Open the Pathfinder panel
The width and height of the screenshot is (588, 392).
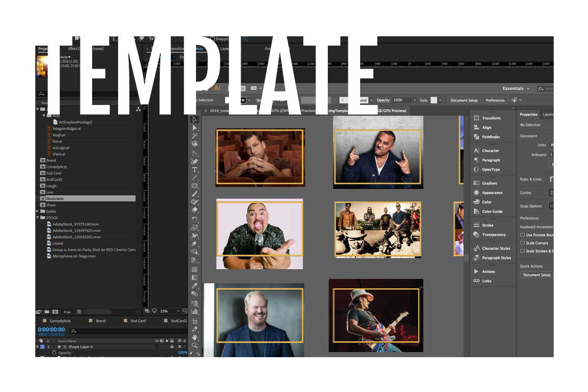coord(487,137)
